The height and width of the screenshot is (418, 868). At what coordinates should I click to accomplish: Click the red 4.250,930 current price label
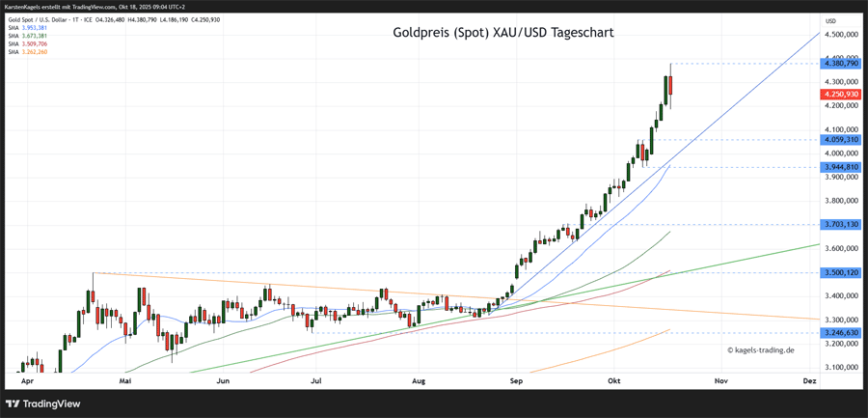coord(838,95)
